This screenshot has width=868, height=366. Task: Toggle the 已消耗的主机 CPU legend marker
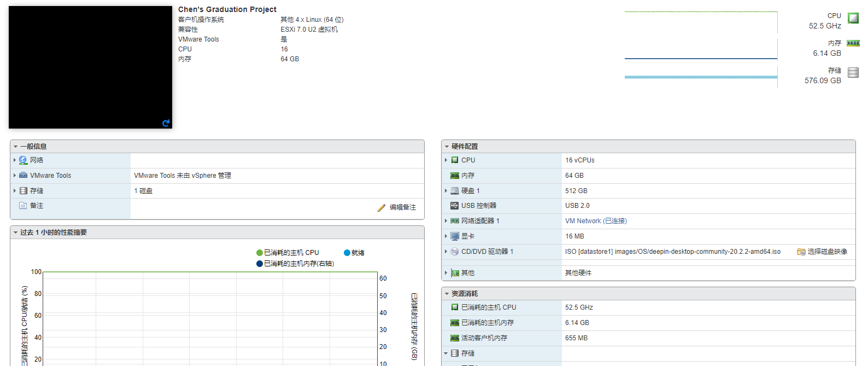coord(260,253)
